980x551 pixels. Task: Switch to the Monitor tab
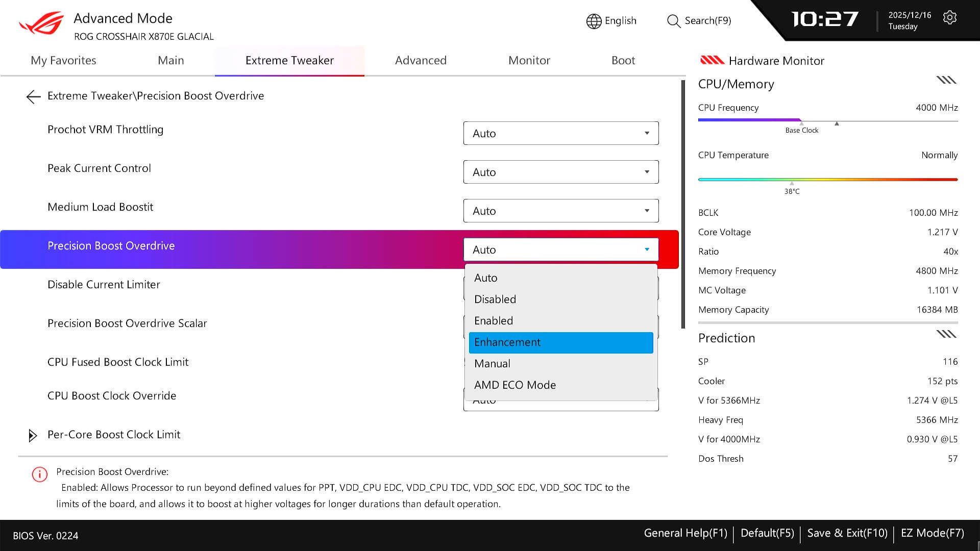[529, 60]
